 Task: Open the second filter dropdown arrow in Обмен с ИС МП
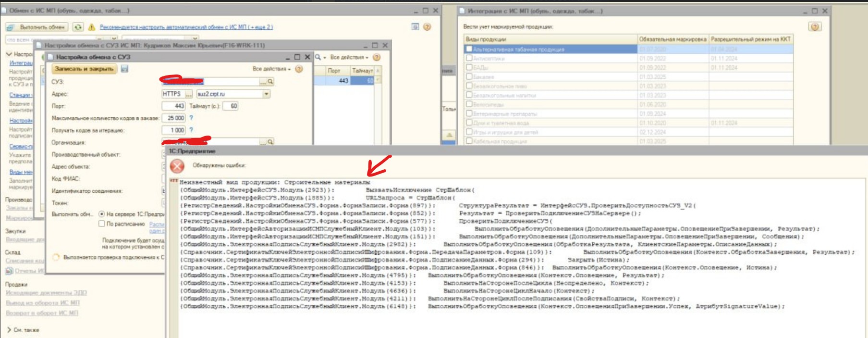[195, 39]
